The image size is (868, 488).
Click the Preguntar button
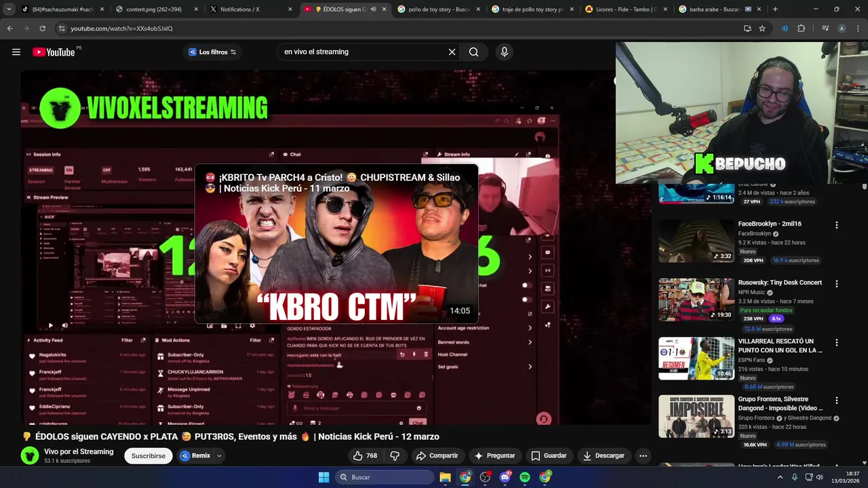(x=495, y=455)
